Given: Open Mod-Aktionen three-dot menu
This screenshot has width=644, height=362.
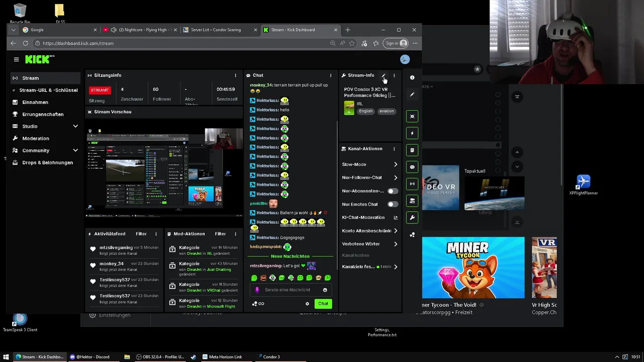Looking at the screenshot, I should point(235,234).
